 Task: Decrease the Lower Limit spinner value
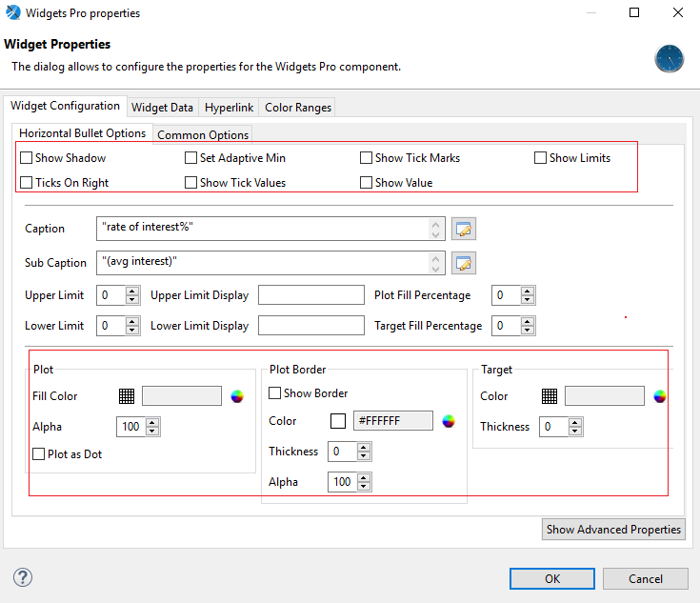(132, 331)
